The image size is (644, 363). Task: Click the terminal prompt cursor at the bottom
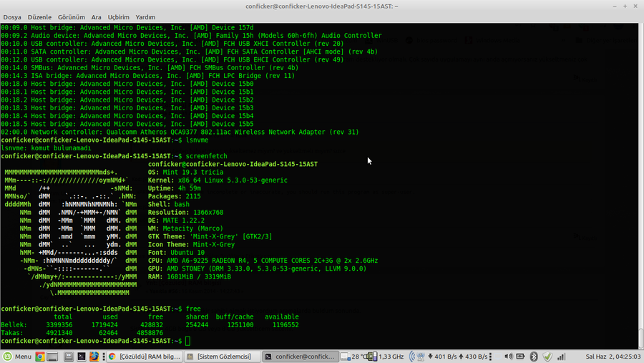pyautogui.click(x=187, y=341)
